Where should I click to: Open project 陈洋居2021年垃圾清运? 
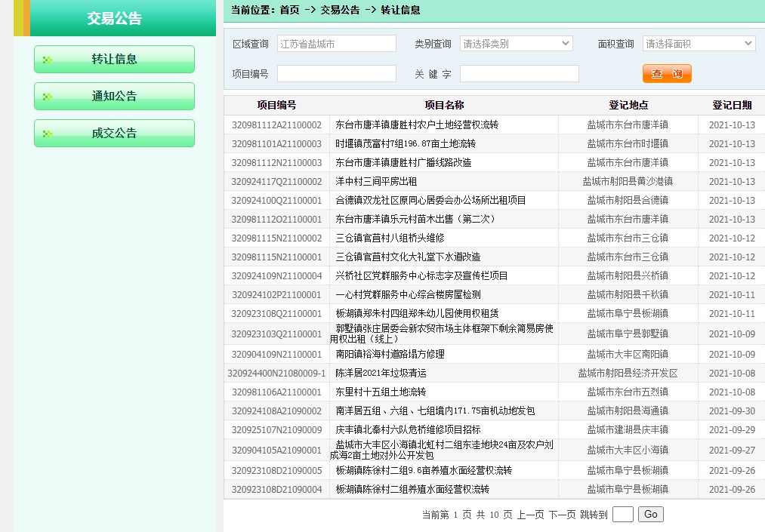[381, 374]
